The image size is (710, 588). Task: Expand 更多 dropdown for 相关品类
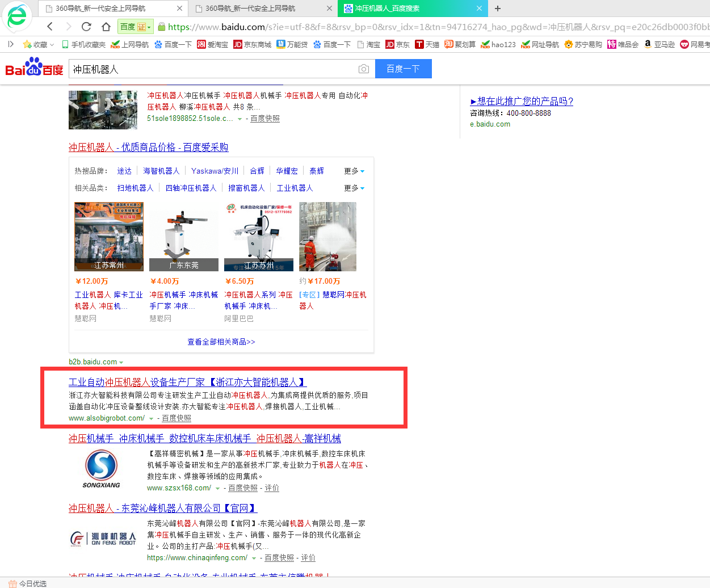point(354,188)
